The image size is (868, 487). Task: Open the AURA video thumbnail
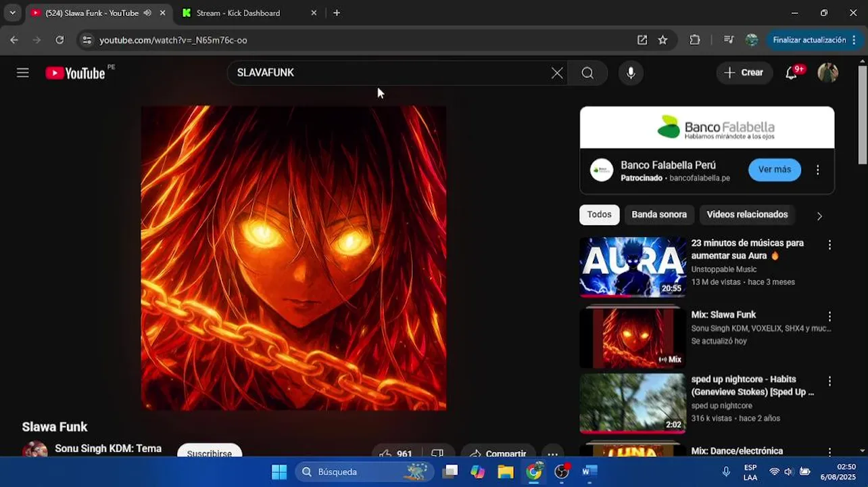pyautogui.click(x=633, y=267)
